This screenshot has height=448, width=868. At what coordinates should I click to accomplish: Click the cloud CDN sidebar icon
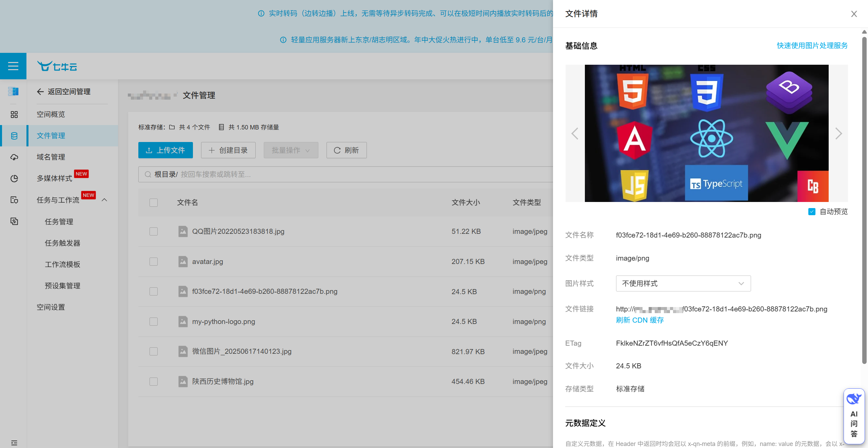14,157
